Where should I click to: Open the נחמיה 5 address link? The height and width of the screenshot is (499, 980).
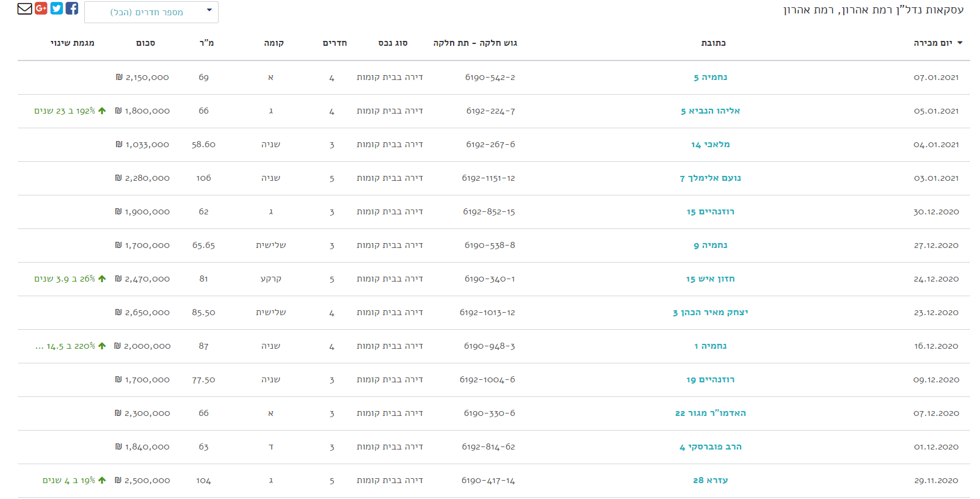tap(710, 78)
